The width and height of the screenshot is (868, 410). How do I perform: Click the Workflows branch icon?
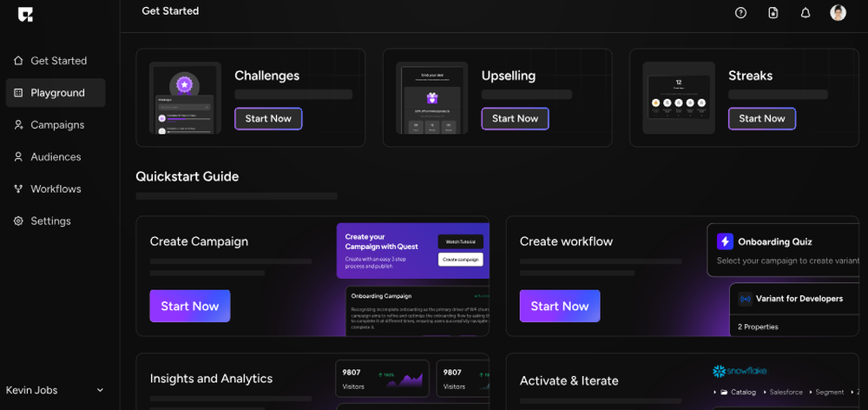coord(18,189)
